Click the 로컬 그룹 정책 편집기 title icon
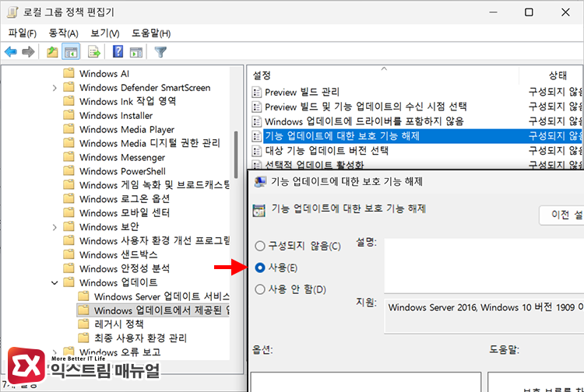 (12, 12)
